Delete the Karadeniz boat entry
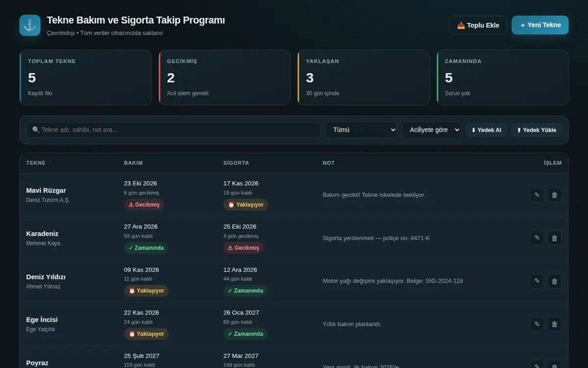Screen dimensions: 588x368 click(554, 238)
